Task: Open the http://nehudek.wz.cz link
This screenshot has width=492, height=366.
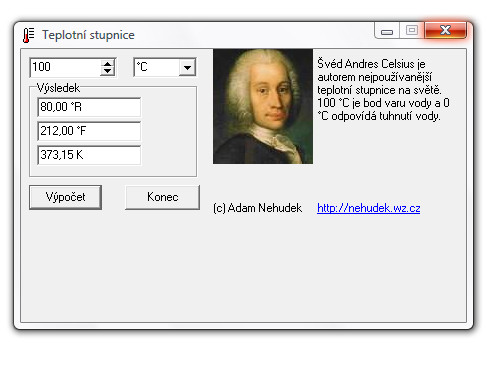Action: (x=368, y=208)
